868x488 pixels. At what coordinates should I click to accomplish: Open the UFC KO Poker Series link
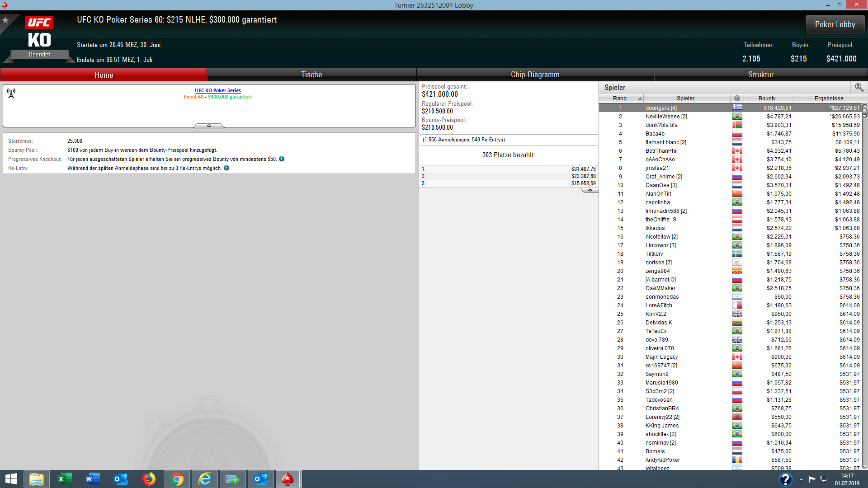tap(217, 90)
